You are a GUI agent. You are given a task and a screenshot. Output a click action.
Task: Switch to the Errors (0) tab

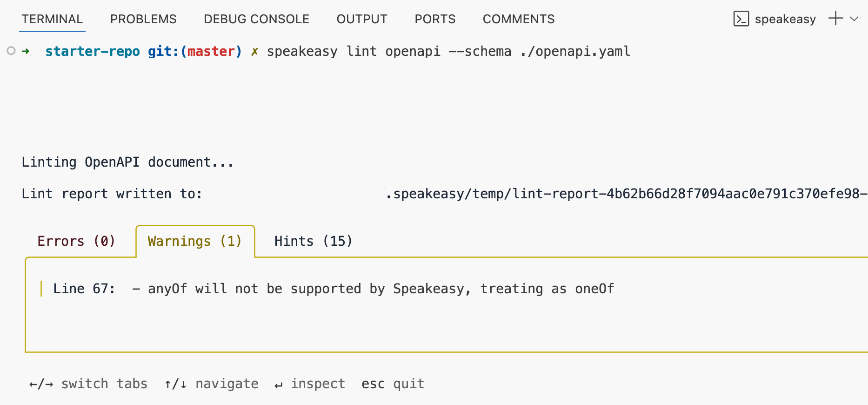(x=76, y=241)
